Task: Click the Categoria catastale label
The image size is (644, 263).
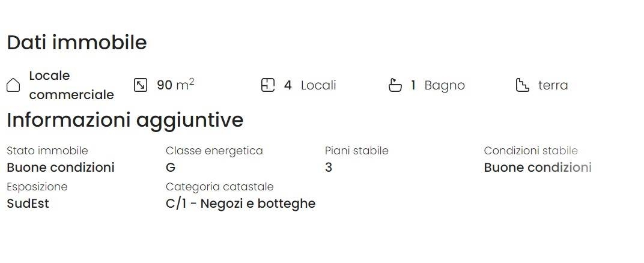Action: coord(220,187)
